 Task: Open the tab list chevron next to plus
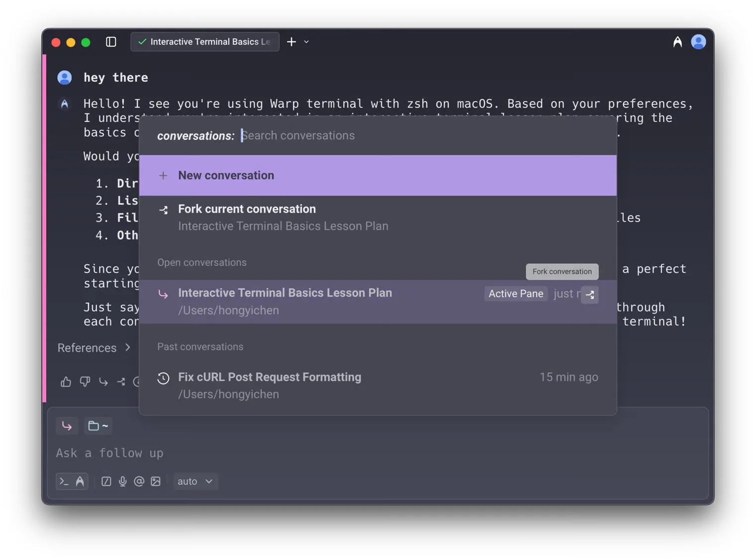(306, 42)
